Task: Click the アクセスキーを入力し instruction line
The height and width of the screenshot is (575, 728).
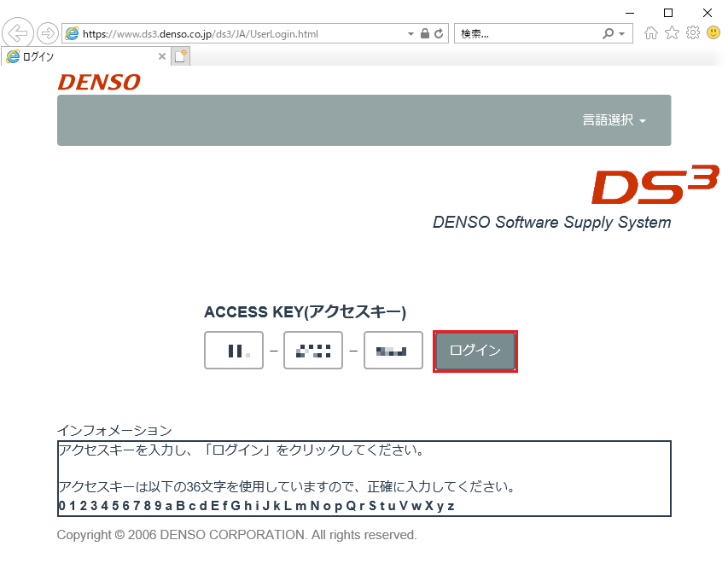Action: [241, 450]
